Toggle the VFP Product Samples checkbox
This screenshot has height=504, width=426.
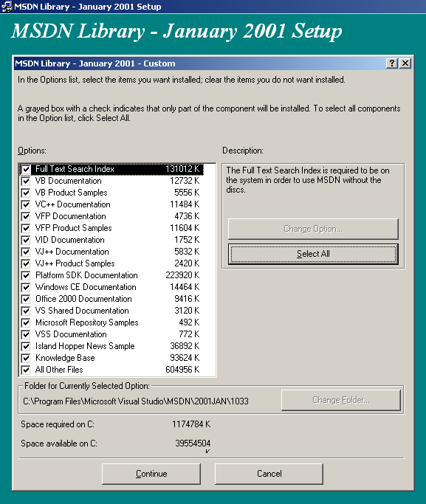[26, 228]
